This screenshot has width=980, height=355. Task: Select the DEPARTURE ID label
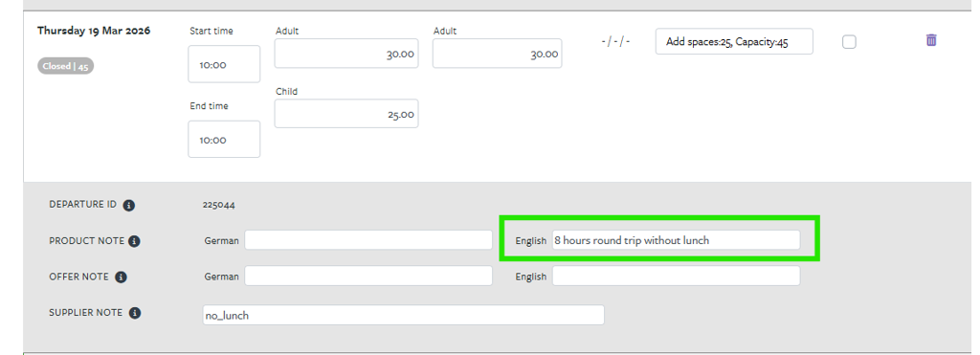[82, 205]
